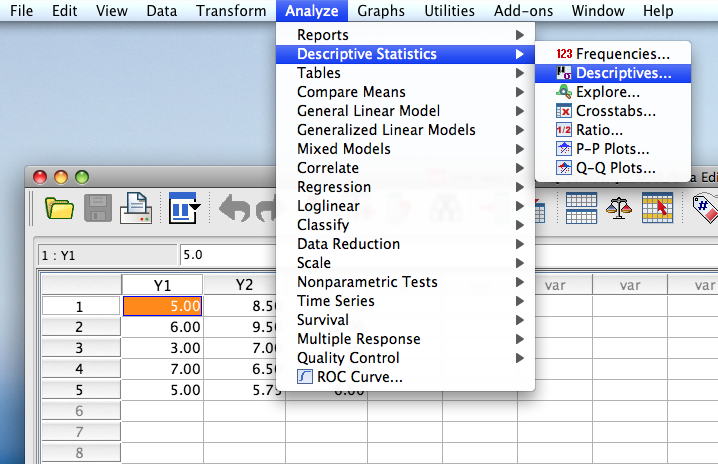Select the Data Reduction menu item

click(x=405, y=244)
